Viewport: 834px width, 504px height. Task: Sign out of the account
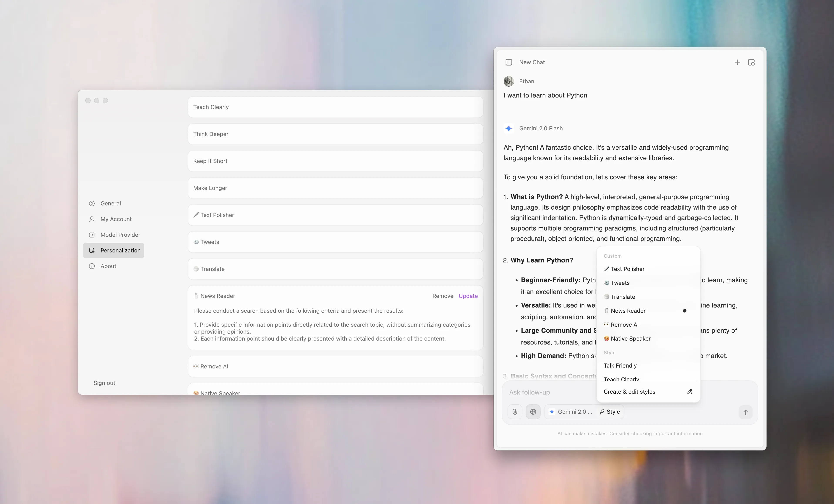[x=104, y=383]
